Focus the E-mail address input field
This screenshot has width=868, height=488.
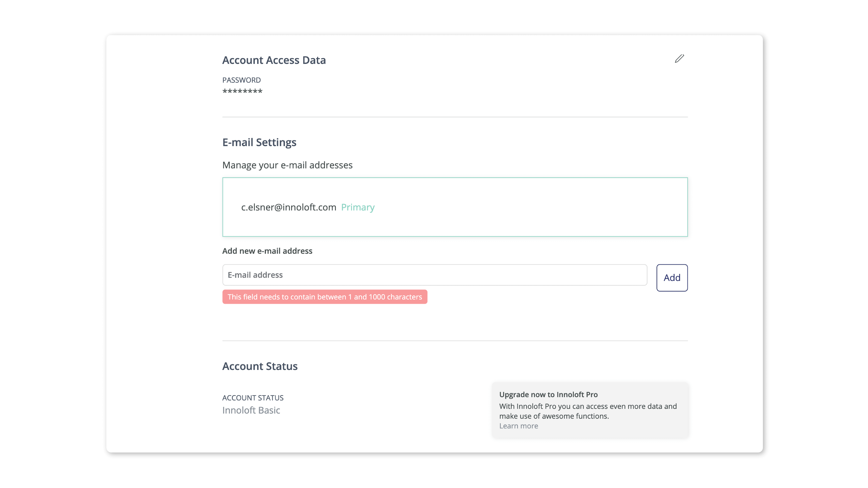(x=435, y=275)
